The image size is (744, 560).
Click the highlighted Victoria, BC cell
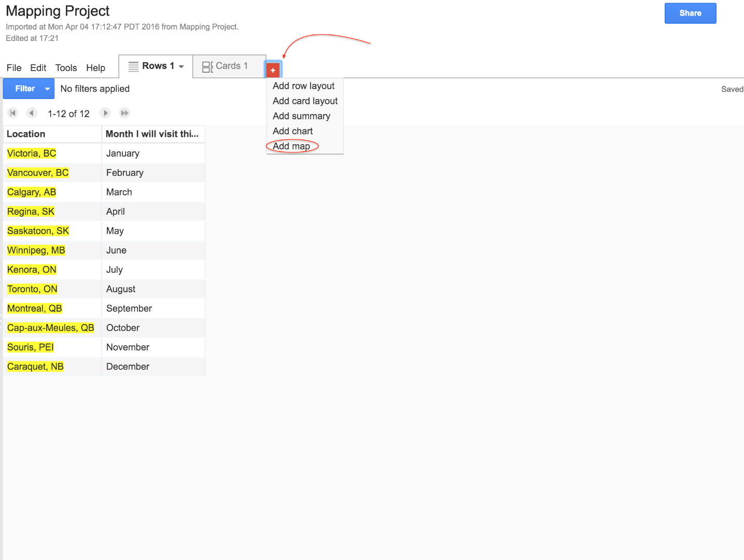pyautogui.click(x=31, y=153)
